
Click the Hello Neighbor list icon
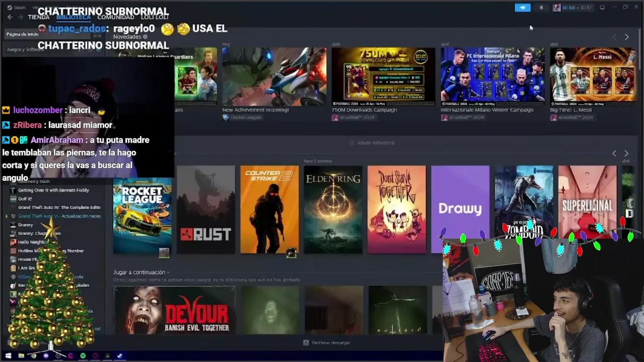tap(13, 242)
